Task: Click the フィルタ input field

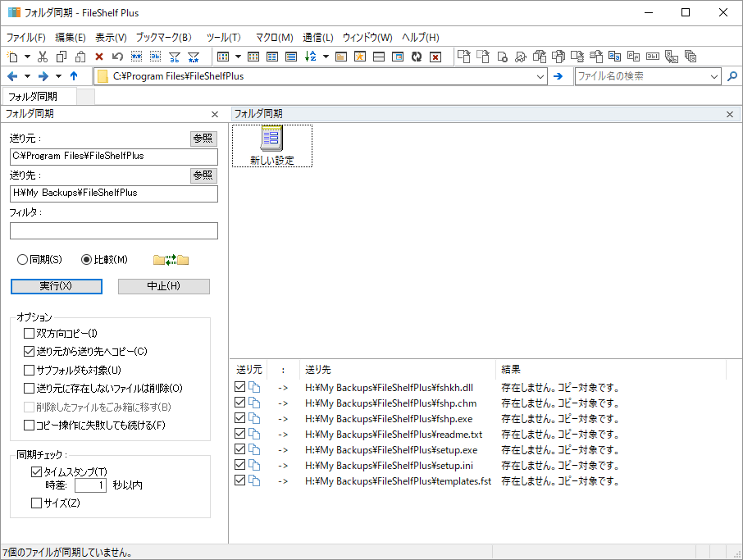Action: coord(114,230)
